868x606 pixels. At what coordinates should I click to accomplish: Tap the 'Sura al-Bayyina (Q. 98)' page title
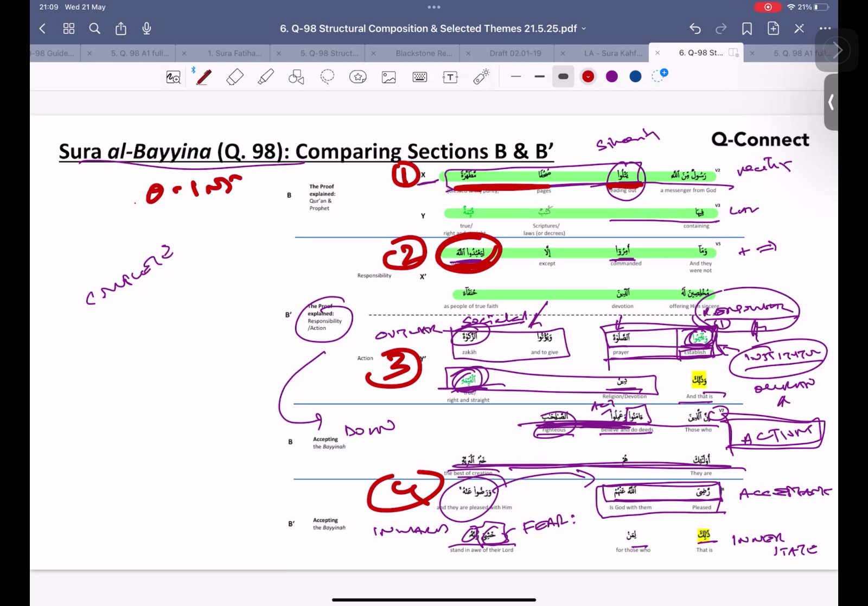306,151
